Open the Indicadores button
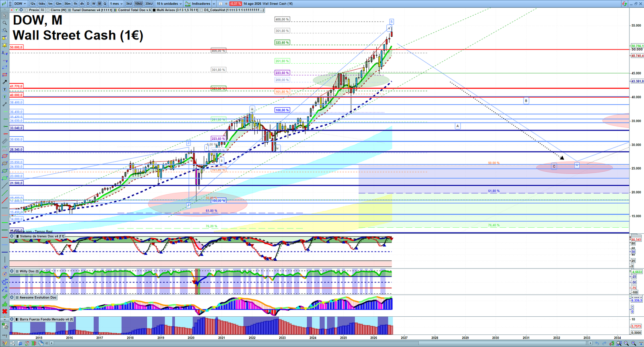644x347 pixels. coord(198,4)
